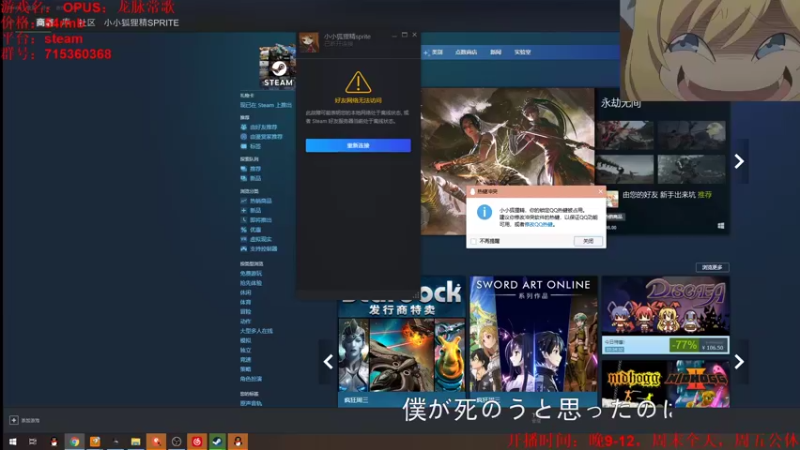This screenshot has width=800, height=450.
Task: Browse 抢先体验 genre in sidebar
Action: coord(251,283)
